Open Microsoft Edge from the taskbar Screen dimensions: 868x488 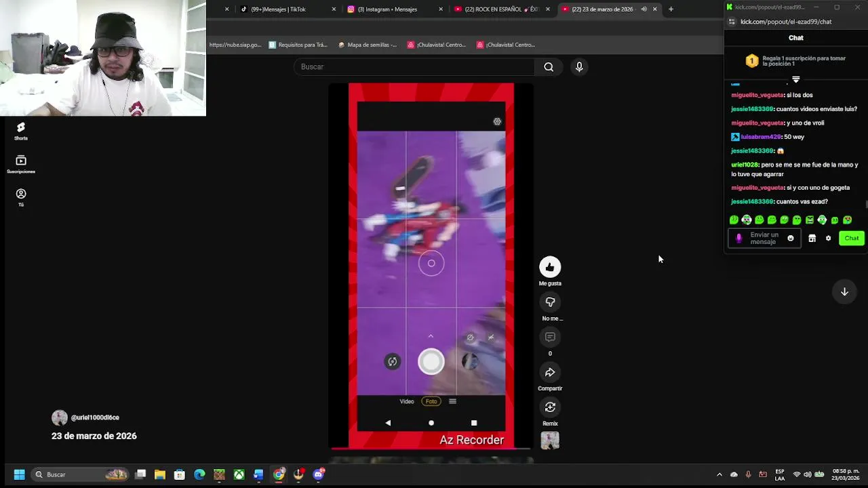pos(199,474)
